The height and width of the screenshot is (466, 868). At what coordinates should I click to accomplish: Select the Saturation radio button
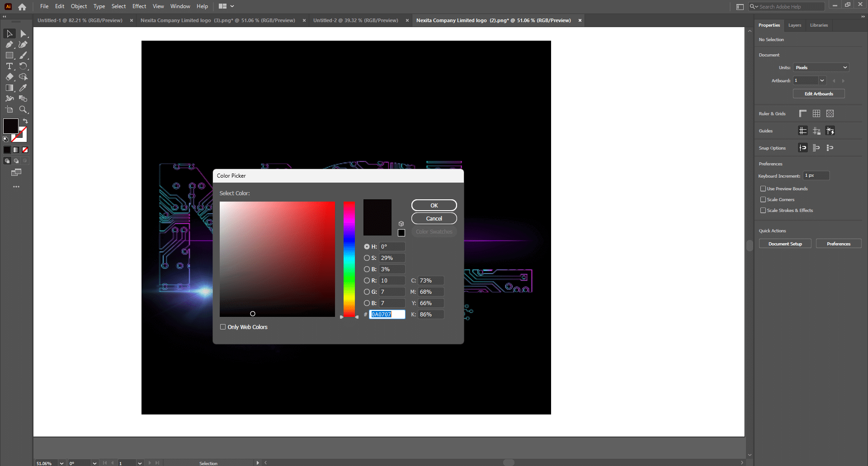367,258
